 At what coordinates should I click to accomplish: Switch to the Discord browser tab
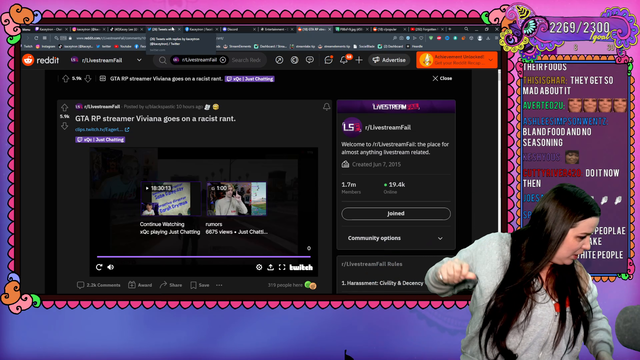click(238, 29)
